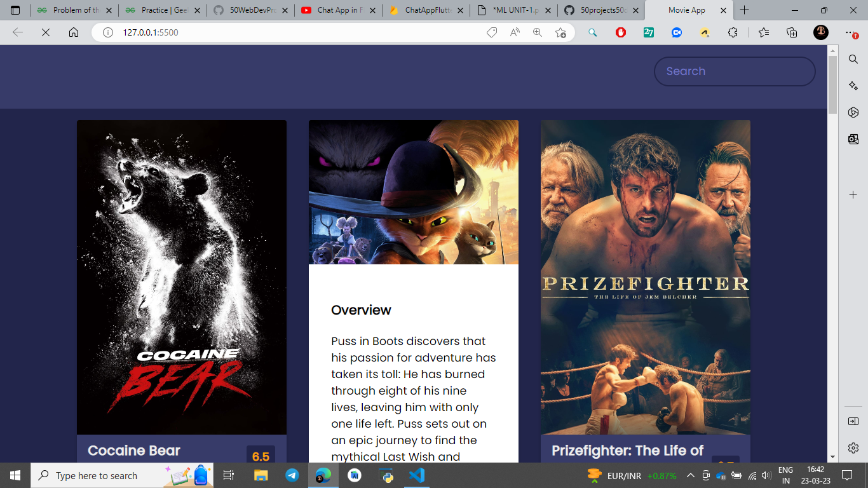Screen dimensions: 868x488
Task: Open browser Settings and more menu
Action: click(x=850, y=32)
